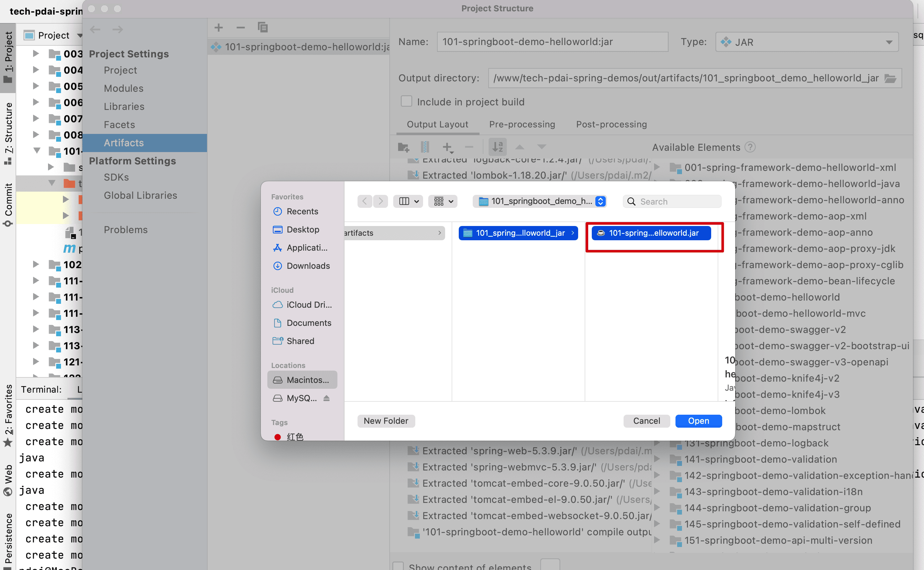Image resolution: width=924 pixels, height=570 pixels.
Task: Enable Include in project build checkbox
Action: click(x=406, y=101)
